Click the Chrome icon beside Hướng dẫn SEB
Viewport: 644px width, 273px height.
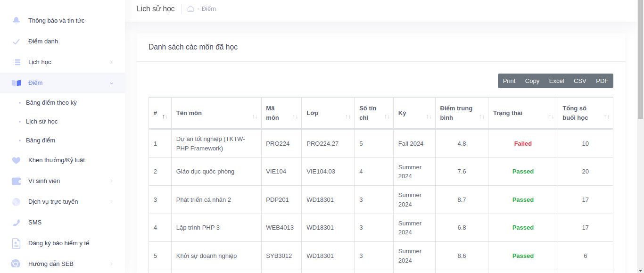click(x=17, y=264)
